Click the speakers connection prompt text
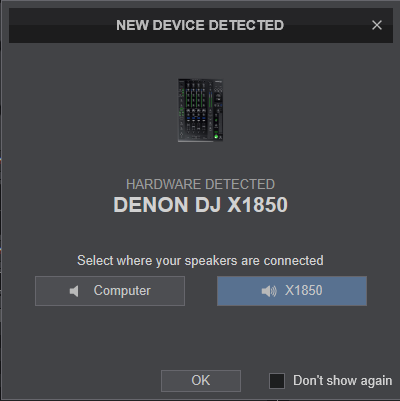This screenshot has width=400, height=401. click(200, 260)
